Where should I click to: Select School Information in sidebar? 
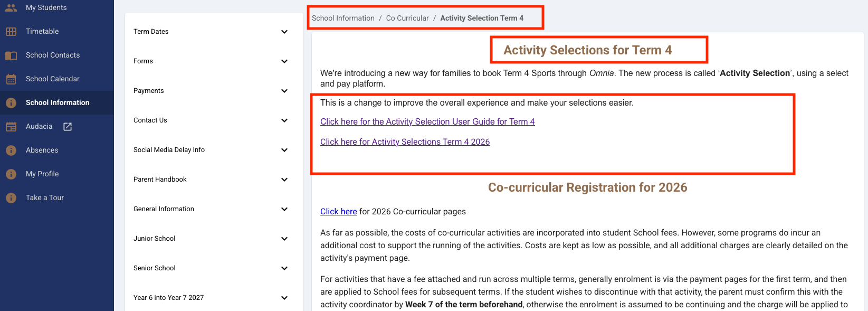tap(57, 102)
